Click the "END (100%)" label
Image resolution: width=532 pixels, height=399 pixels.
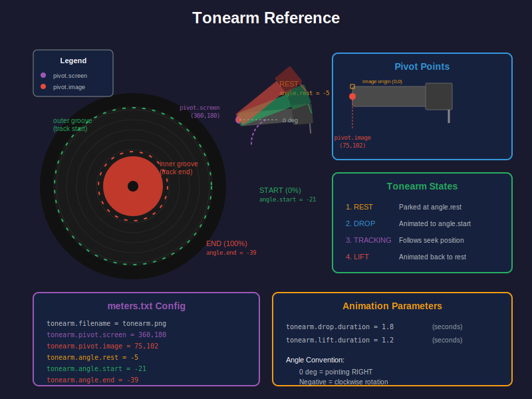pos(227,243)
